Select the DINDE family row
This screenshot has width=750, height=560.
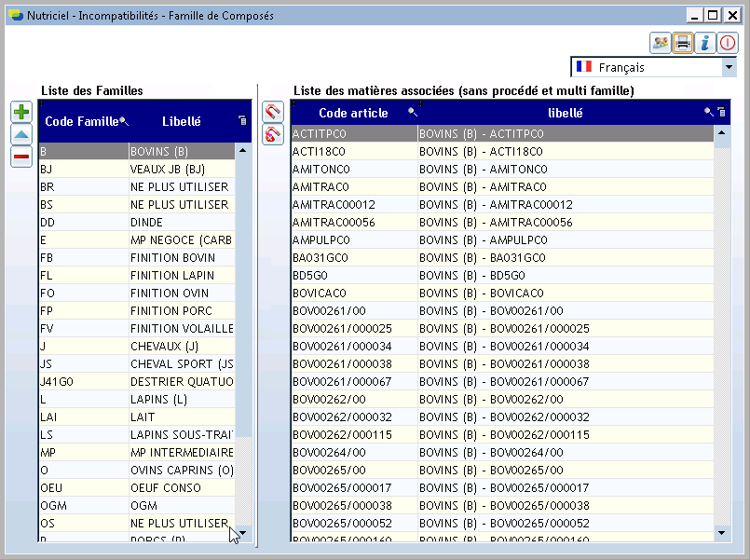click(137, 223)
